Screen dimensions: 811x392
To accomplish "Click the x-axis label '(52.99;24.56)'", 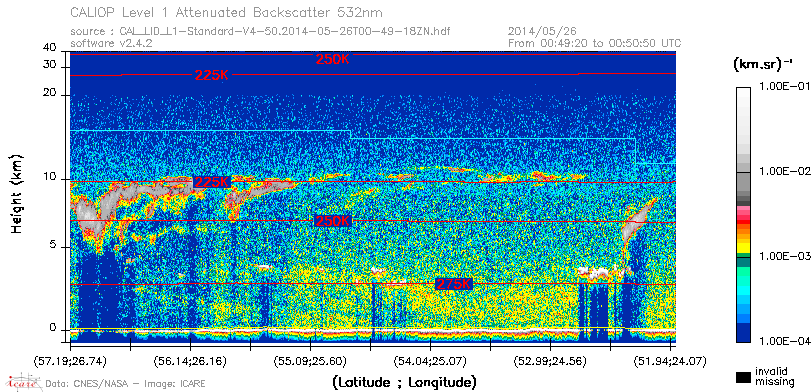I will click(x=550, y=361).
